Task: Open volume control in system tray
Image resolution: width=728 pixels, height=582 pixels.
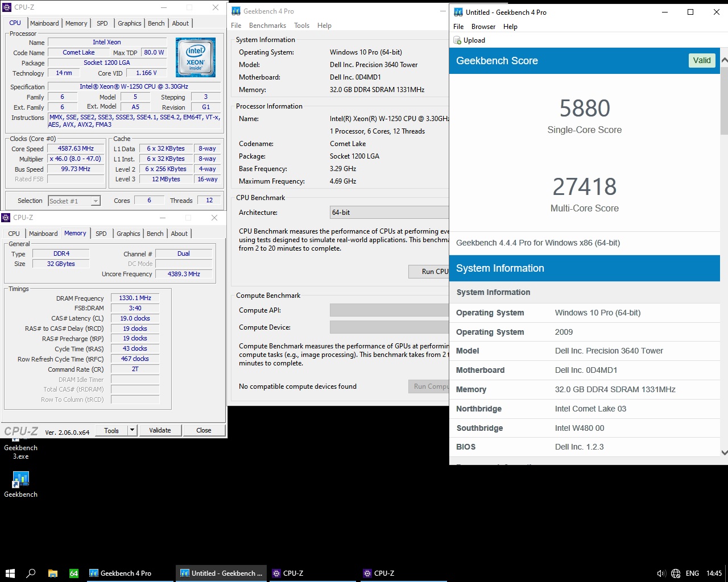Action: [661, 573]
